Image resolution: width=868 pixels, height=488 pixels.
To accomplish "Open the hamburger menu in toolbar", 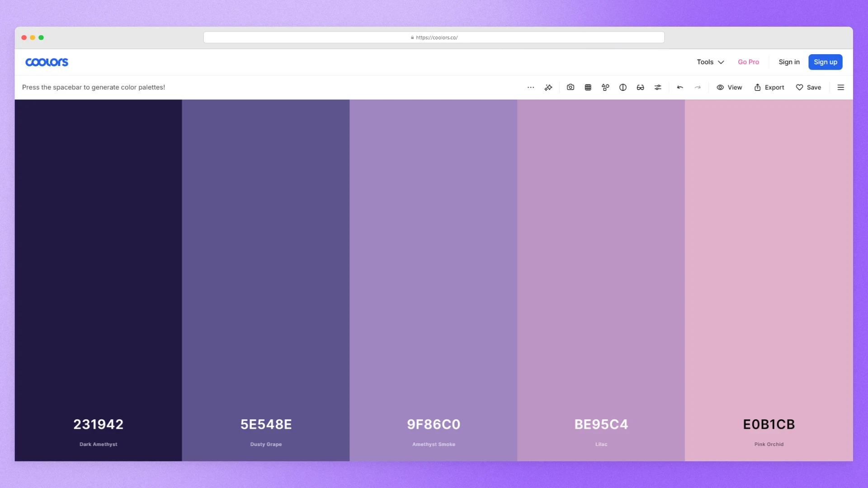I will pos(841,87).
